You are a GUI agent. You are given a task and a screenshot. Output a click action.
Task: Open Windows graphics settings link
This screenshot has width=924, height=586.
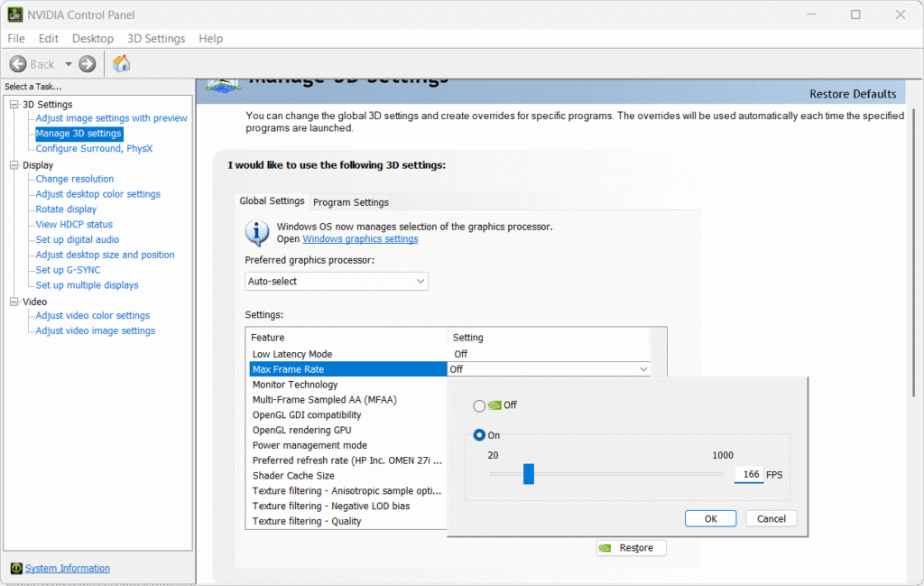[360, 238]
